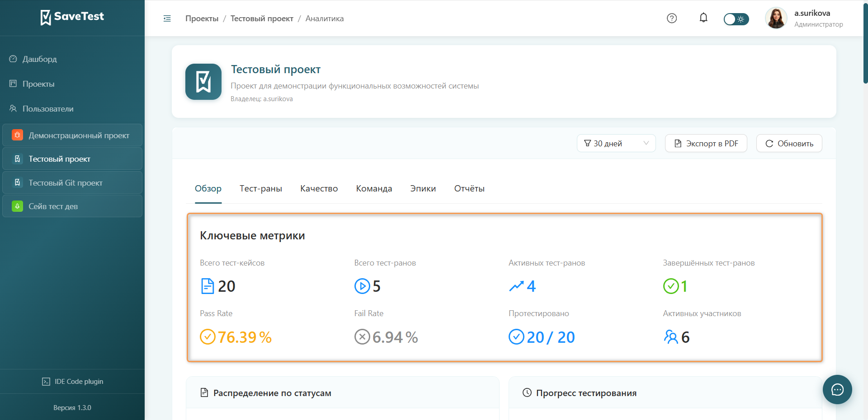The image size is (868, 420).
Task: Open the a.surikova username menu
Action: tap(812, 13)
